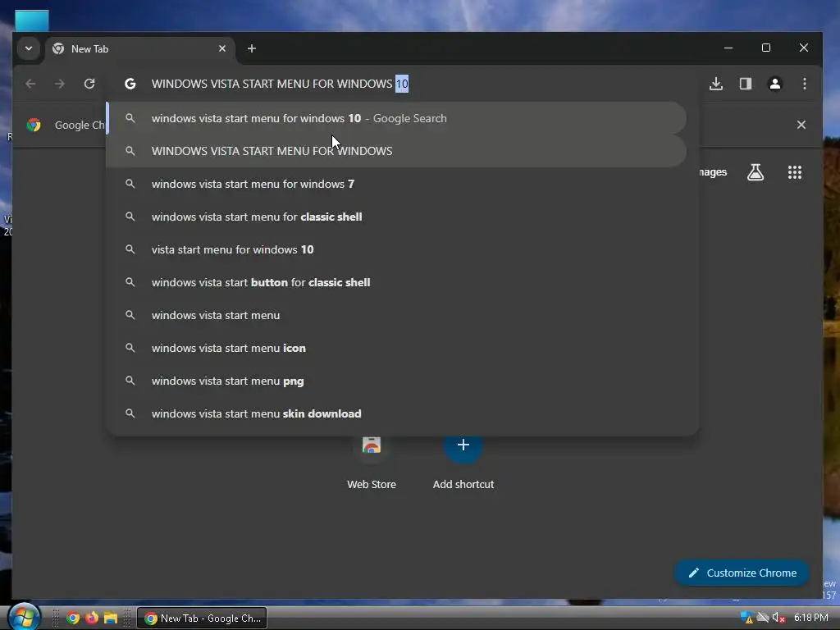Screen dimensions: 840x630
Task: Go forward with the forward arrow
Action: pyautogui.click(x=59, y=84)
